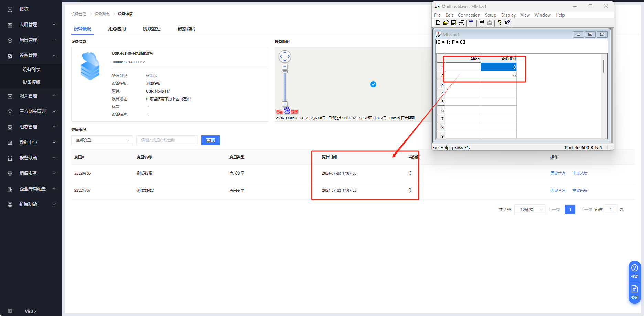
Task: Click 历史查询 link for 测试数据1
Action: pos(558,173)
